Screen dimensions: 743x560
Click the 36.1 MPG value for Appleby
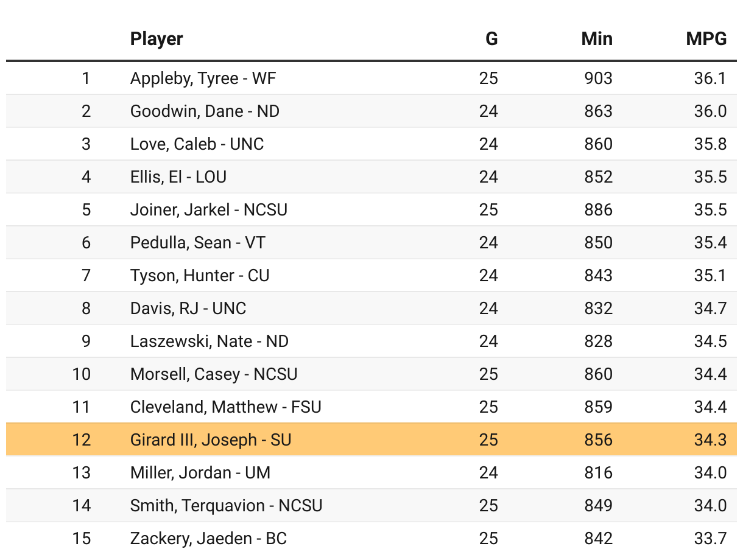[x=710, y=78]
